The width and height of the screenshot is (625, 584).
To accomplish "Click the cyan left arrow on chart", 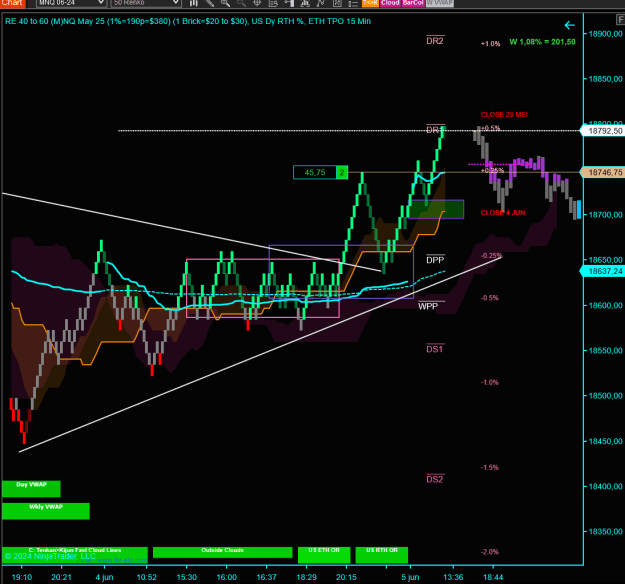I will 570,26.
